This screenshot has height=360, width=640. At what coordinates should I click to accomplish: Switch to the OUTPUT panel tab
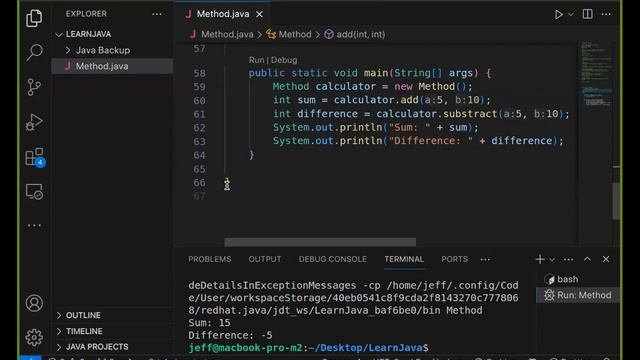[265, 259]
